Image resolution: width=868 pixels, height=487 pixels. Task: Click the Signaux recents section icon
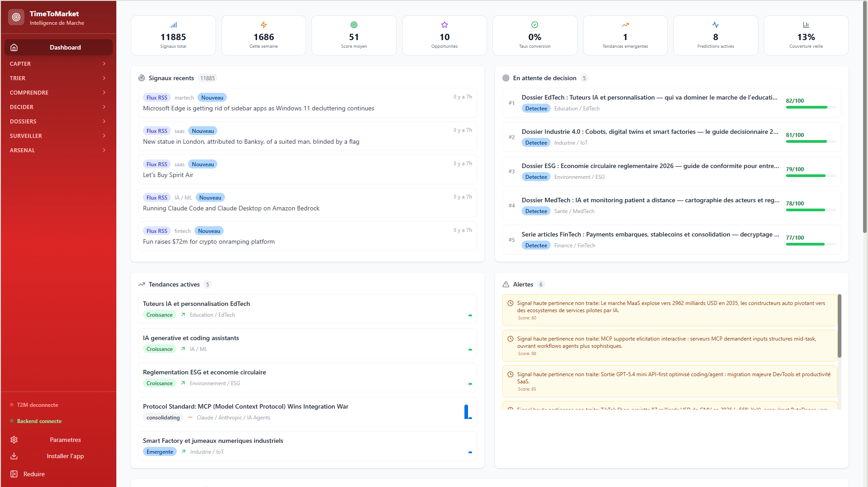pos(142,78)
